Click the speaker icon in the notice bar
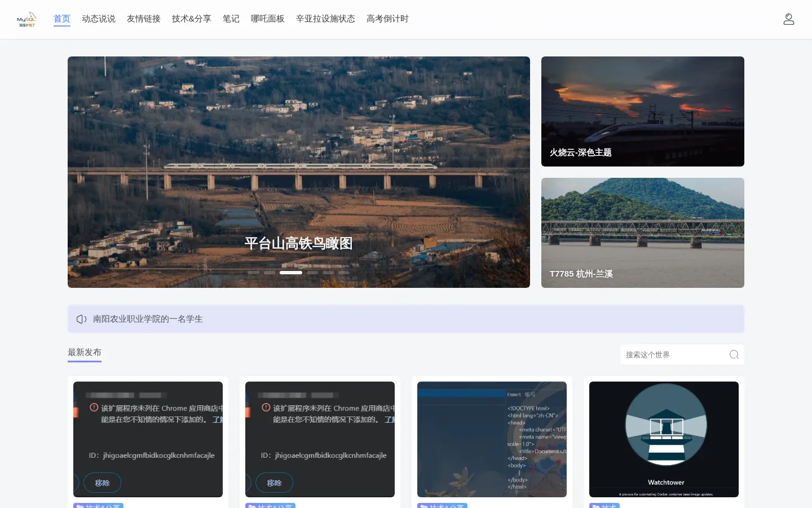The width and height of the screenshot is (812, 508). pyautogui.click(x=81, y=319)
